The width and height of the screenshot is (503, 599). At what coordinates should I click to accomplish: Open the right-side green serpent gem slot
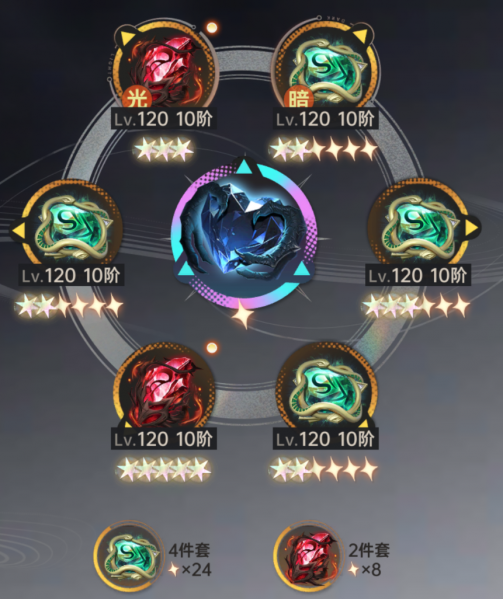418,226
